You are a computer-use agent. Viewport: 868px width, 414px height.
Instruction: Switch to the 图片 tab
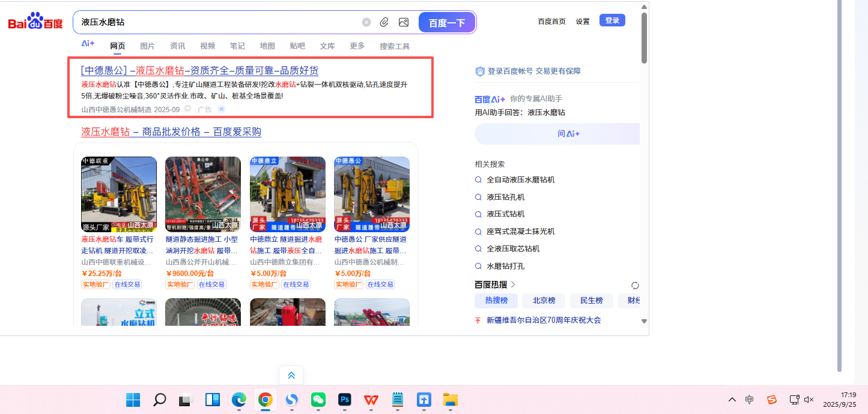click(147, 46)
